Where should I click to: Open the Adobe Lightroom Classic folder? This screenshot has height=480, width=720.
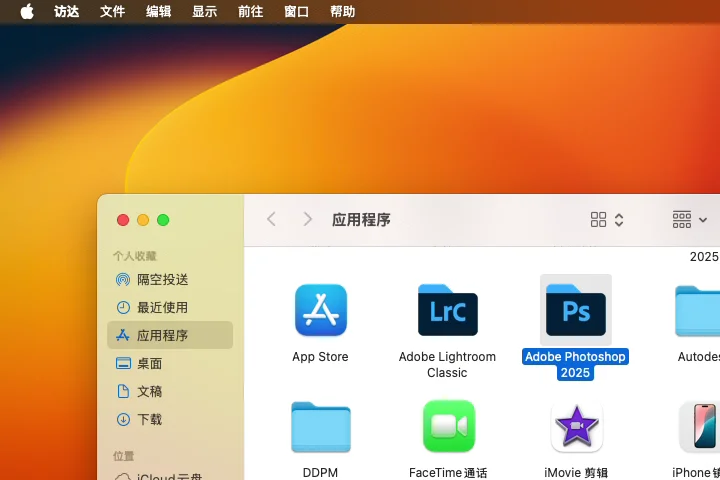(448, 310)
